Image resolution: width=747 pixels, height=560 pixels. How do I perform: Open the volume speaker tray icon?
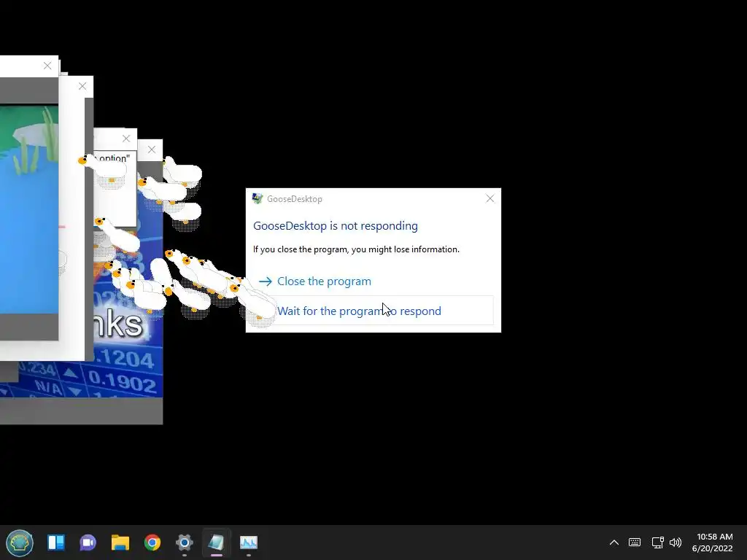click(676, 542)
